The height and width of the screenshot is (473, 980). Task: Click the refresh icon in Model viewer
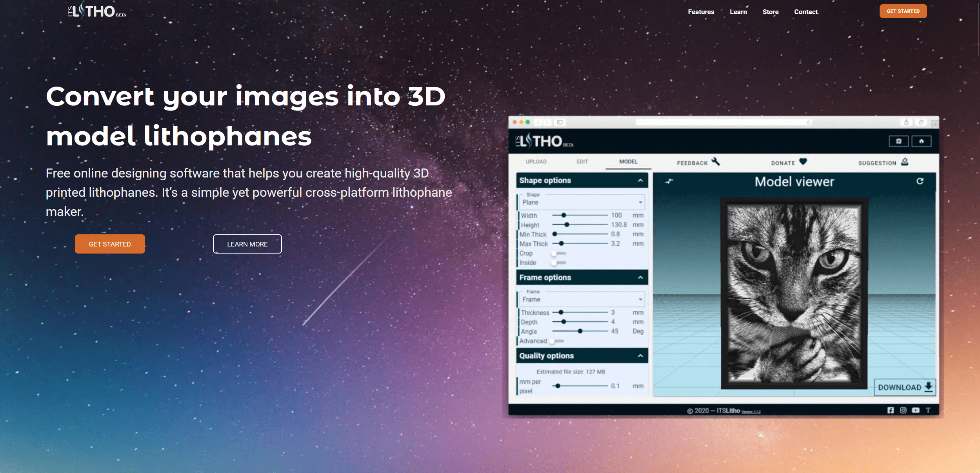tap(920, 181)
